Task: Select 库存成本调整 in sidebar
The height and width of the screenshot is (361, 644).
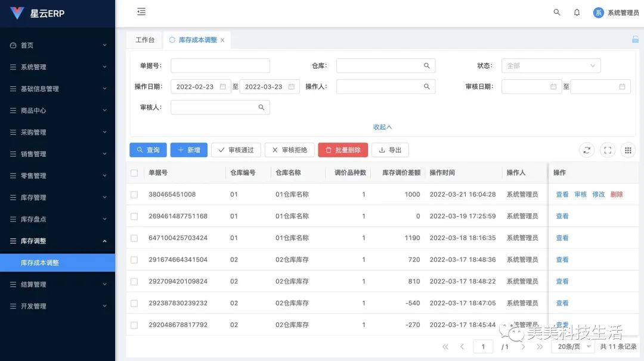Action: point(57,263)
